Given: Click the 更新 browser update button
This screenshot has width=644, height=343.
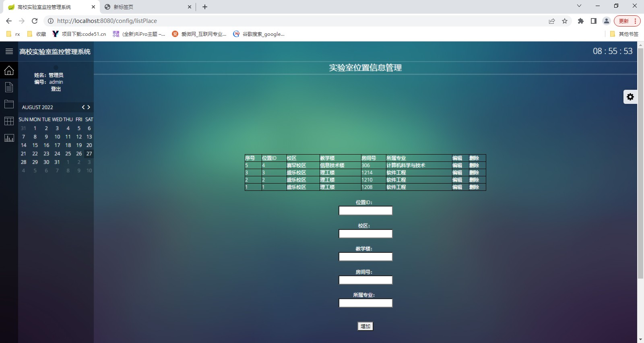Looking at the screenshot, I should [627, 21].
